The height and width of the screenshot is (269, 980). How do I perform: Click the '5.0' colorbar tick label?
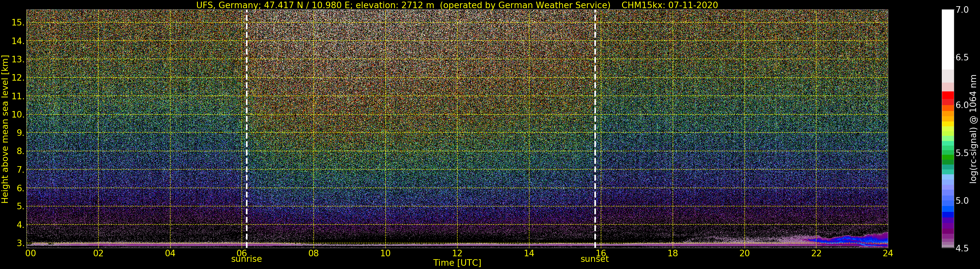(962, 200)
